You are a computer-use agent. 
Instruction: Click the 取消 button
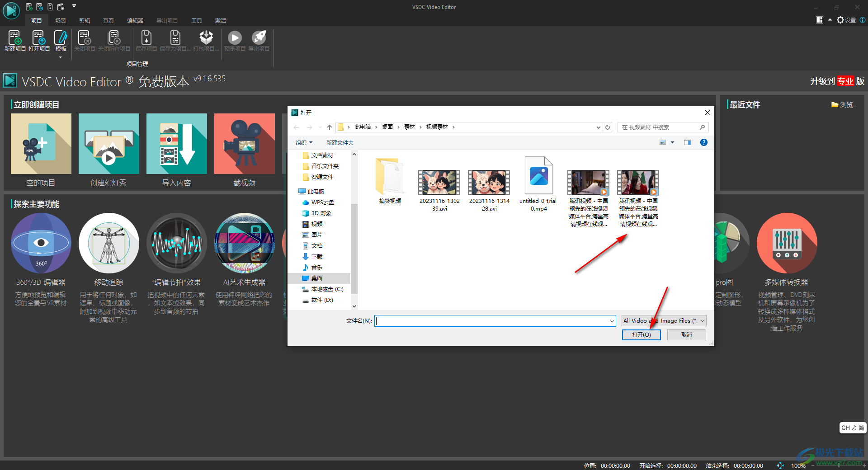(687, 334)
